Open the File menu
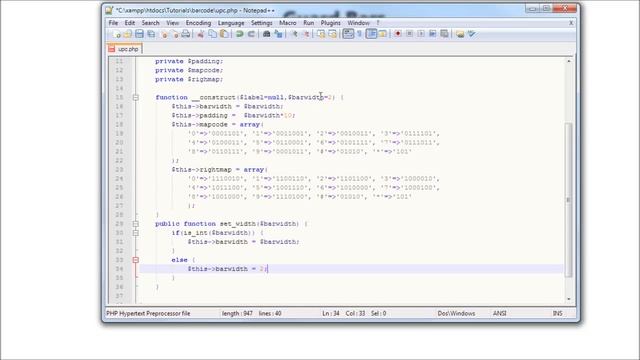The image size is (640, 360). [113, 23]
